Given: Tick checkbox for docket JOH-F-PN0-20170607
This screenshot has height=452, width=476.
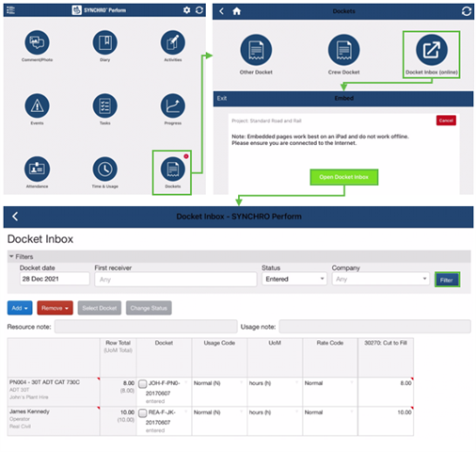Looking at the screenshot, I should (143, 384).
